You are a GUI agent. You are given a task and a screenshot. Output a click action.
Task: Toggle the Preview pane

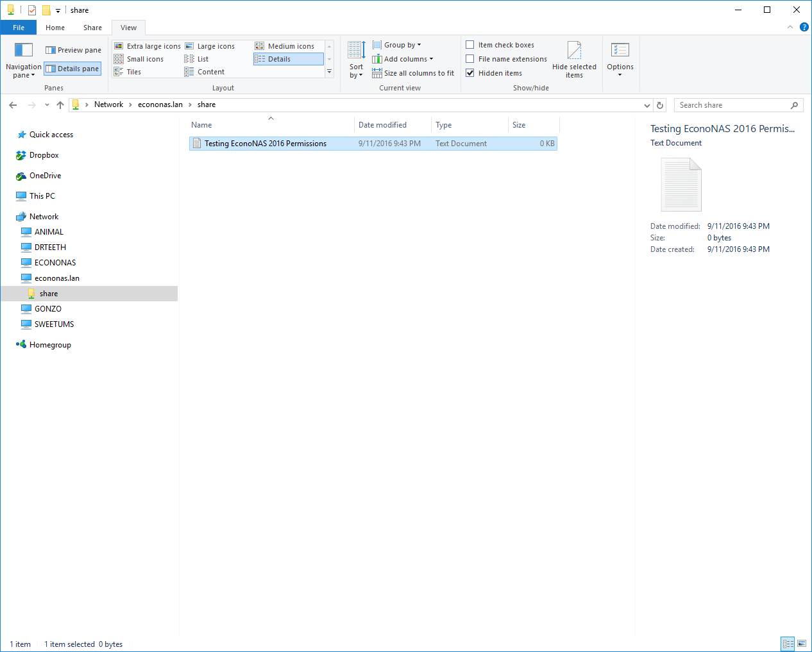pos(73,50)
